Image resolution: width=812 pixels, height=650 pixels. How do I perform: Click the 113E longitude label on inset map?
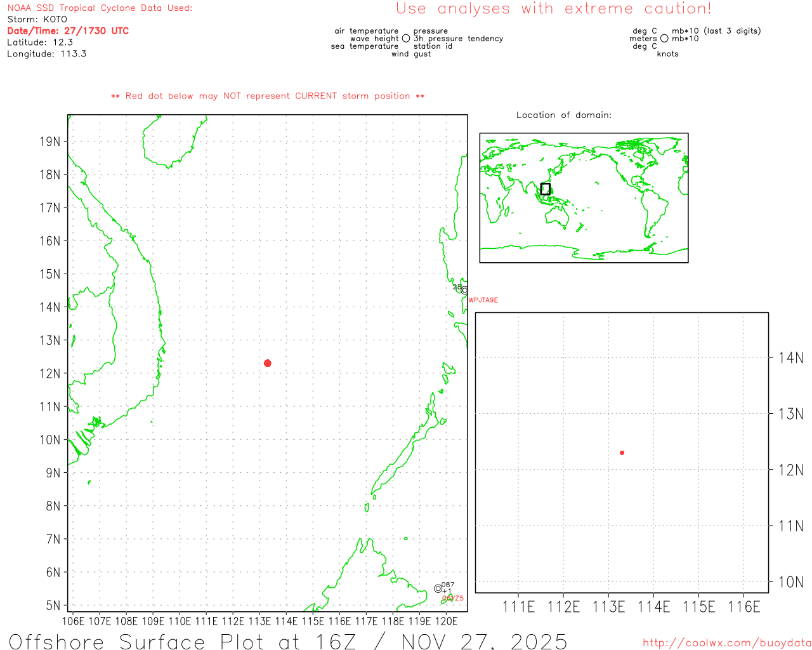[608, 607]
